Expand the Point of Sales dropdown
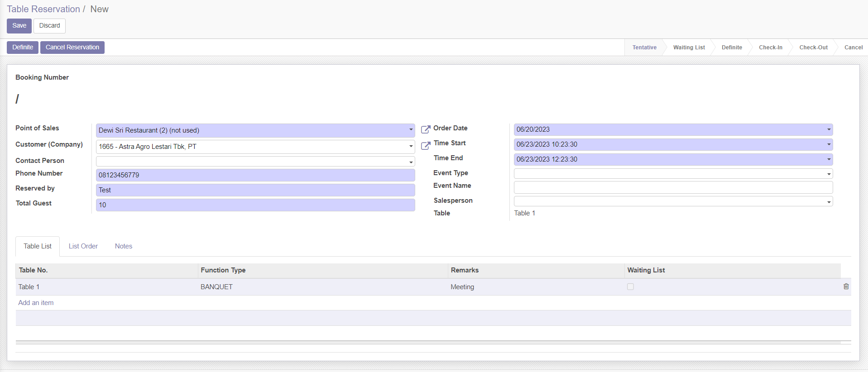This screenshot has width=868, height=372. click(411, 130)
